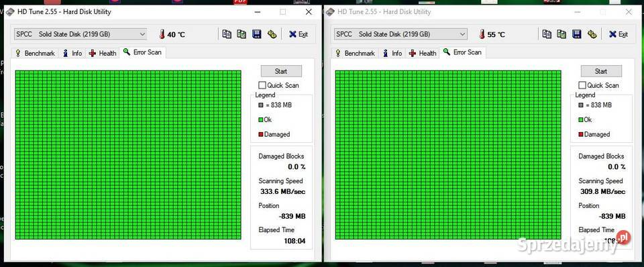This screenshot has height=267, width=644.
Task: Click 333.6 MB/sec scanning speed value
Action: pyautogui.click(x=283, y=191)
